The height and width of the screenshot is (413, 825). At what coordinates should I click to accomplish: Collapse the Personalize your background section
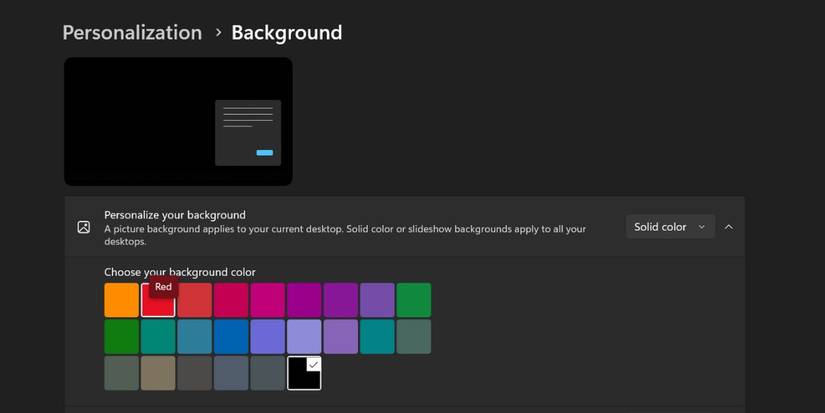[729, 227]
